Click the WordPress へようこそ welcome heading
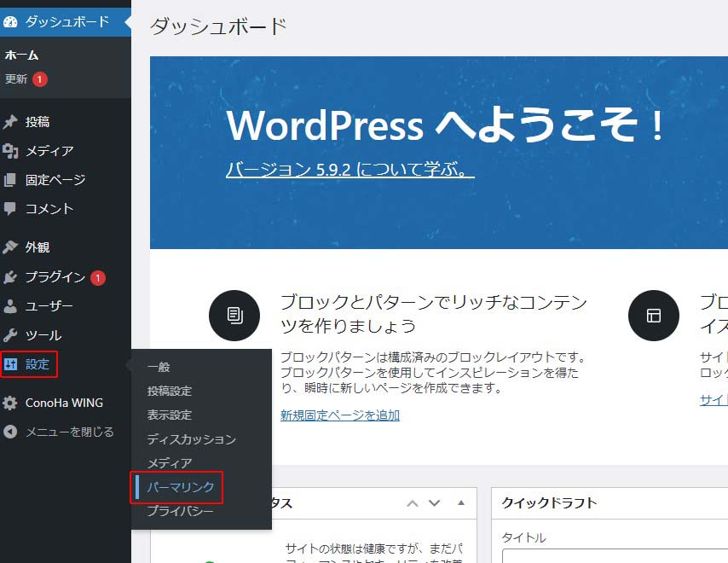 click(446, 124)
